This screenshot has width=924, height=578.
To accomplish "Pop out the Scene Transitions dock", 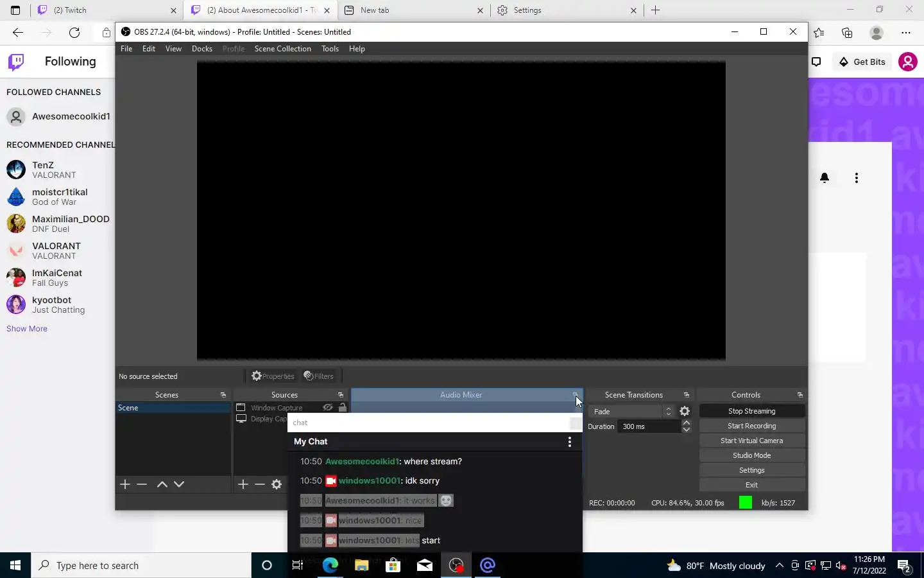I will click(x=687, y=395).
